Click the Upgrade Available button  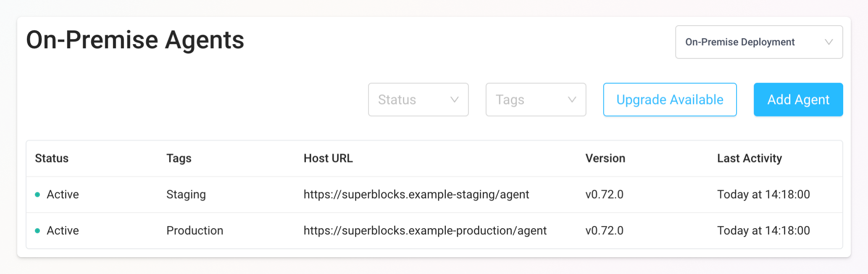click(x=670, y=100)
